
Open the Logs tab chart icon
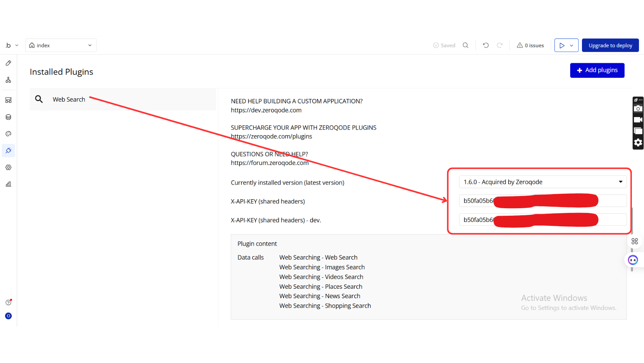click(8, 184)
